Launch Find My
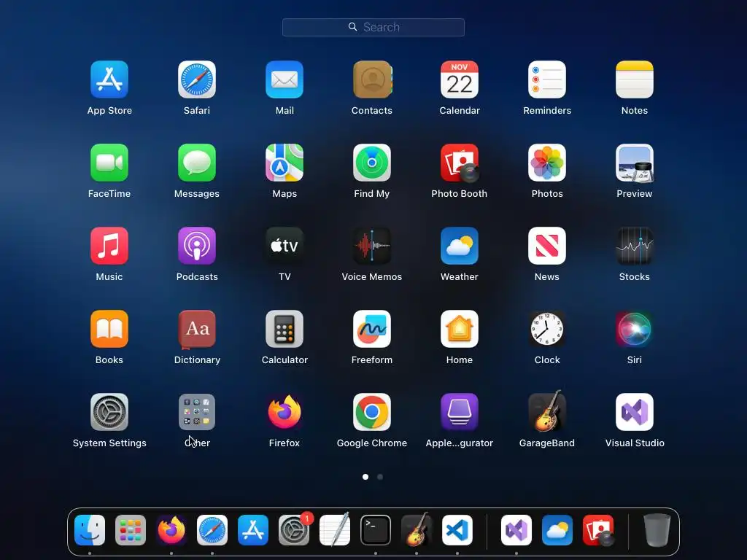This screenshot has width=747, height=560. pyautogui.click(x=372, y=163)
